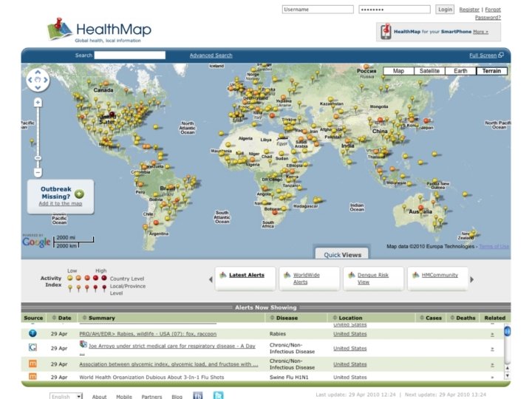
Task: Click the smartphone icon in HealthMap banner
Action: 386,32
